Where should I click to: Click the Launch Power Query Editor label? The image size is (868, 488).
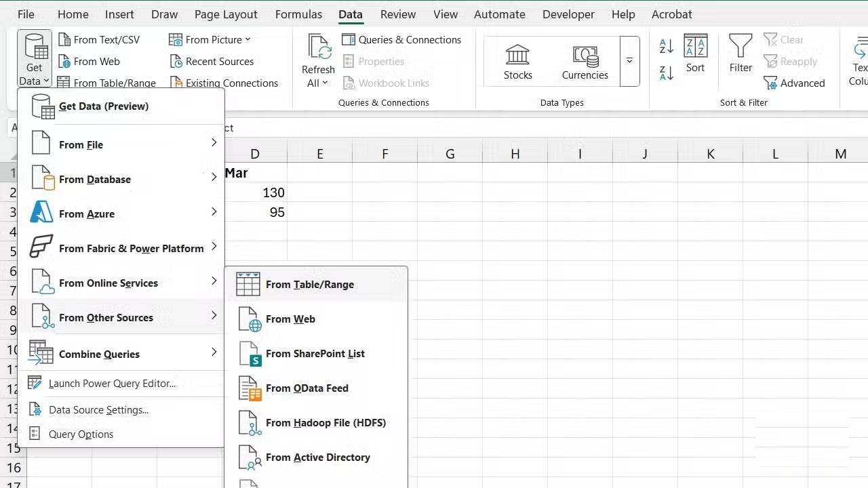coord(112,384)
